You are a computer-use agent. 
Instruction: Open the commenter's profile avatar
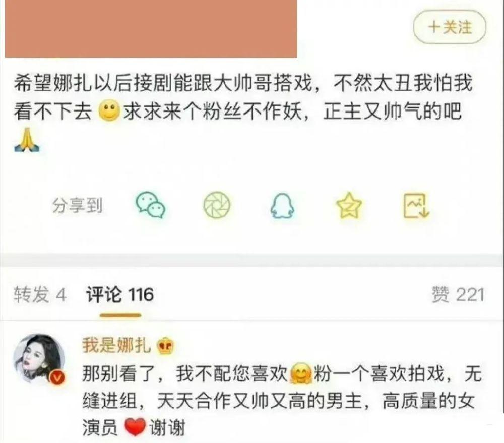coord(39,358)
